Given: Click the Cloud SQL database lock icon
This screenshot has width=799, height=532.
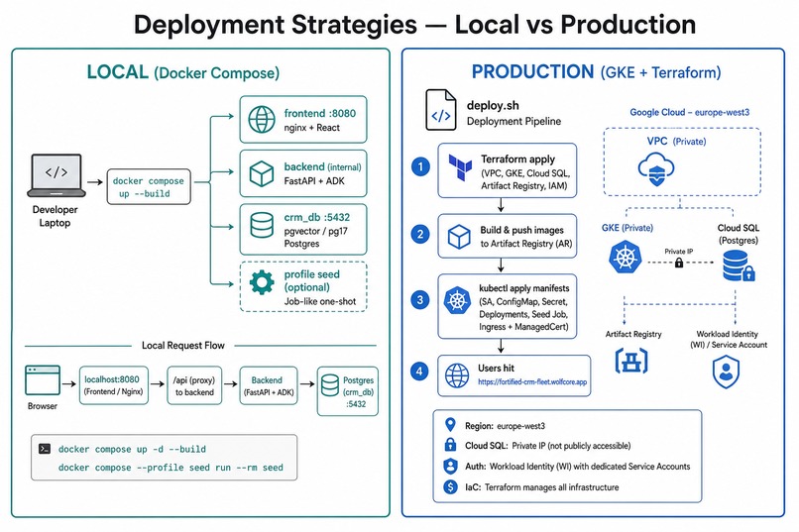Looking at the screenshot, I should [x=739, y=266].
